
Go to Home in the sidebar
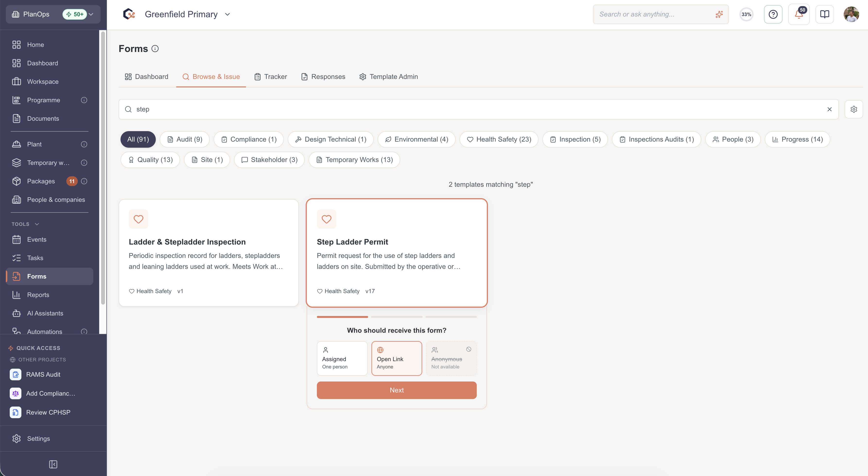[50, 44]
